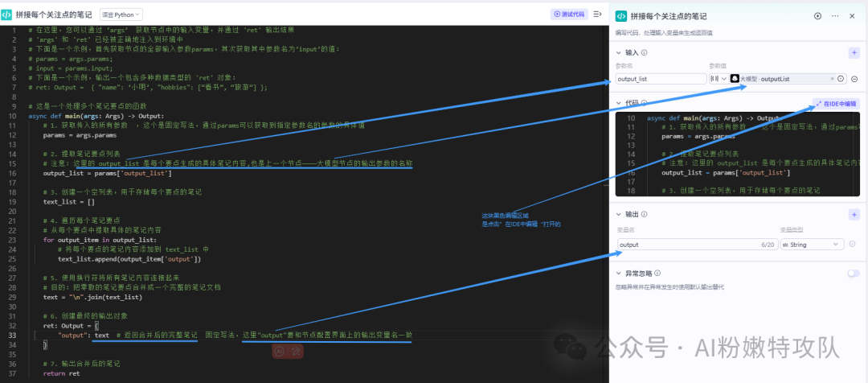Add a new output variable with the plus button

tap(854, 215)
